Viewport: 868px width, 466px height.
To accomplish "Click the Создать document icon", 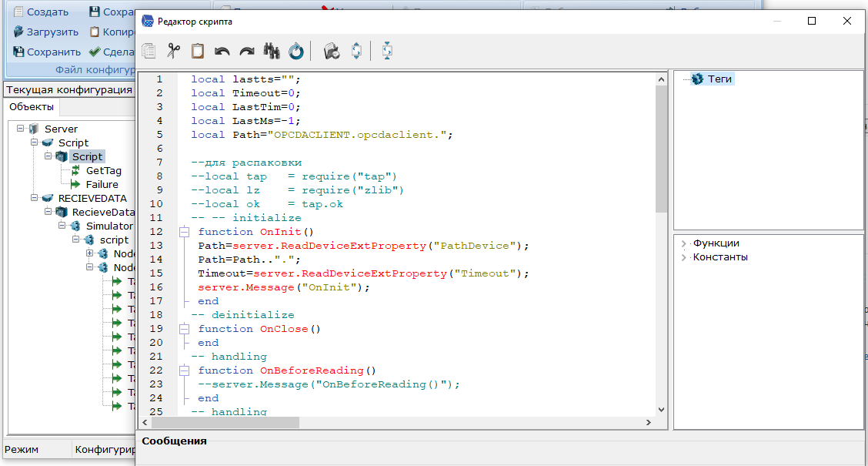I will [x=18, y=12].
